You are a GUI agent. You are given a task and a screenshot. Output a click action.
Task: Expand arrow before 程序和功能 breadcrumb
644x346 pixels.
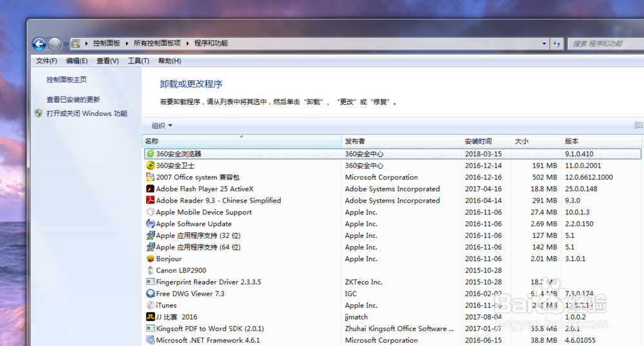click(187, 43)
